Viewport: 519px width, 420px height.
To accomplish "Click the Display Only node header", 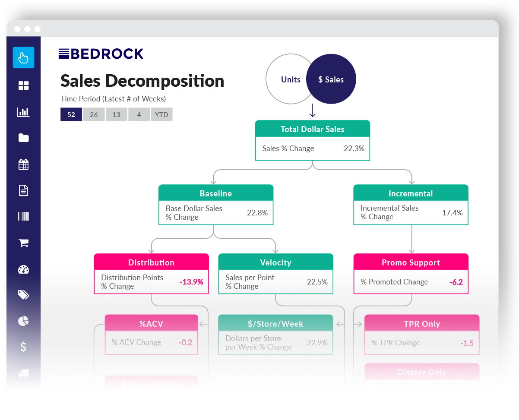I will [x=422, y=372].
